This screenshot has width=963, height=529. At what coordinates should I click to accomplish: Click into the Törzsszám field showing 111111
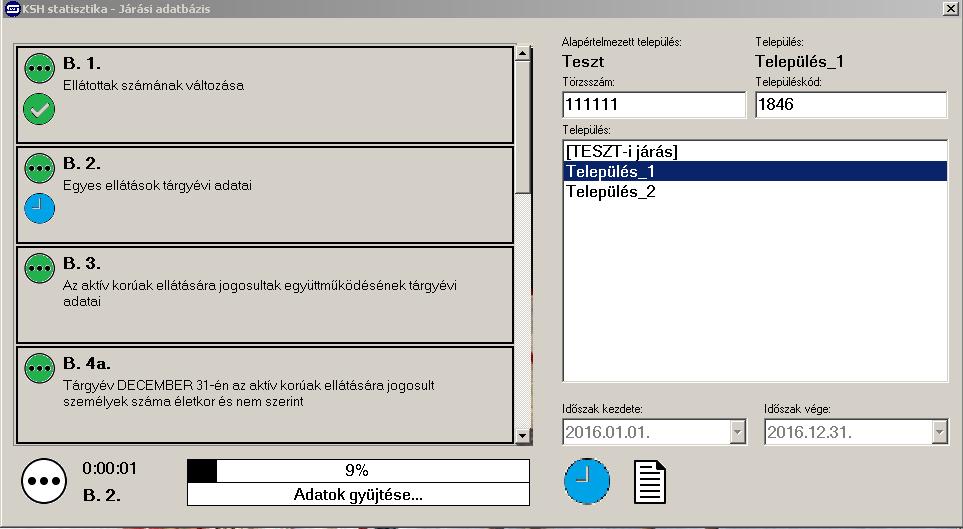[x=654, y=104]
